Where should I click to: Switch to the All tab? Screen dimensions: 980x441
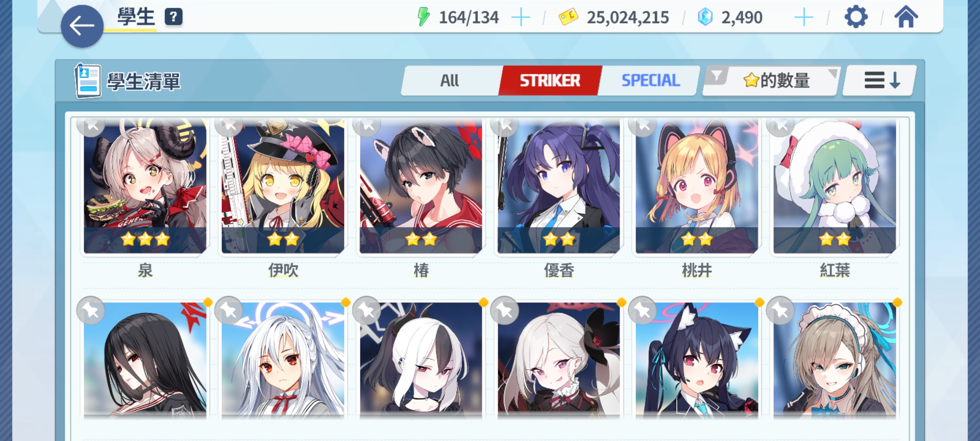(450, 80)
